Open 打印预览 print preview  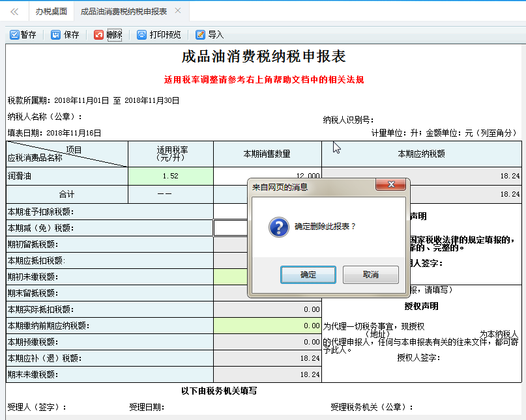(x=141, y=35)
